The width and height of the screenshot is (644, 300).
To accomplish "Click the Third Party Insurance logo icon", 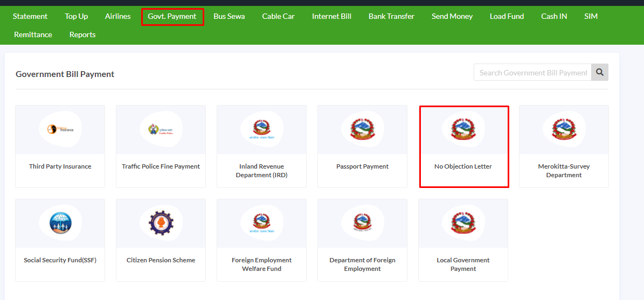I will pyautogui.click(x=60, y=130).
